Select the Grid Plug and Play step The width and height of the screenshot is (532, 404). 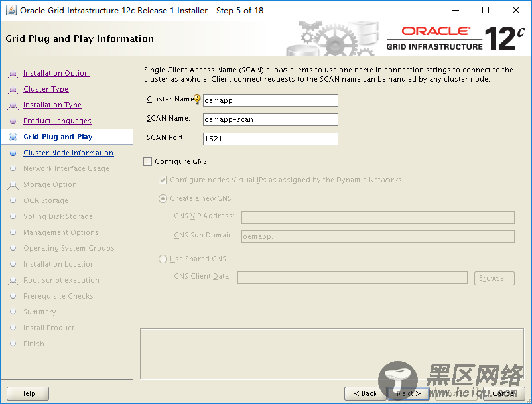(58, 137)
